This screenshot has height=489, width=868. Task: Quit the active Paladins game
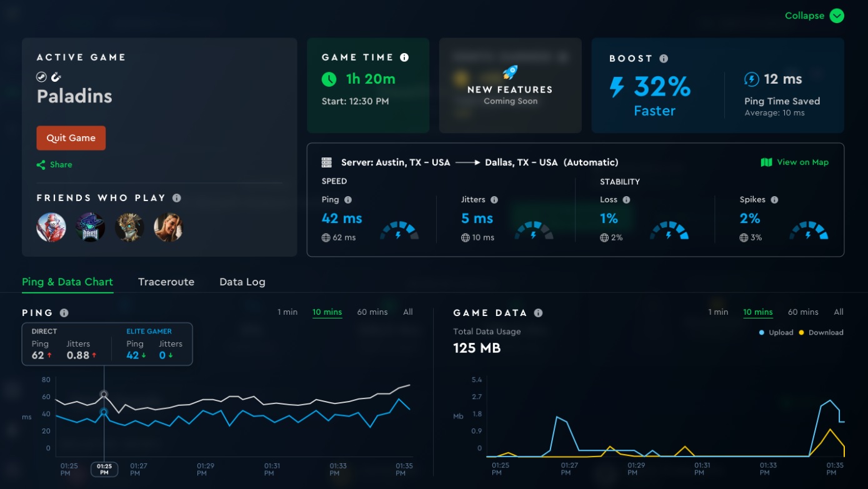click(71, 138)
